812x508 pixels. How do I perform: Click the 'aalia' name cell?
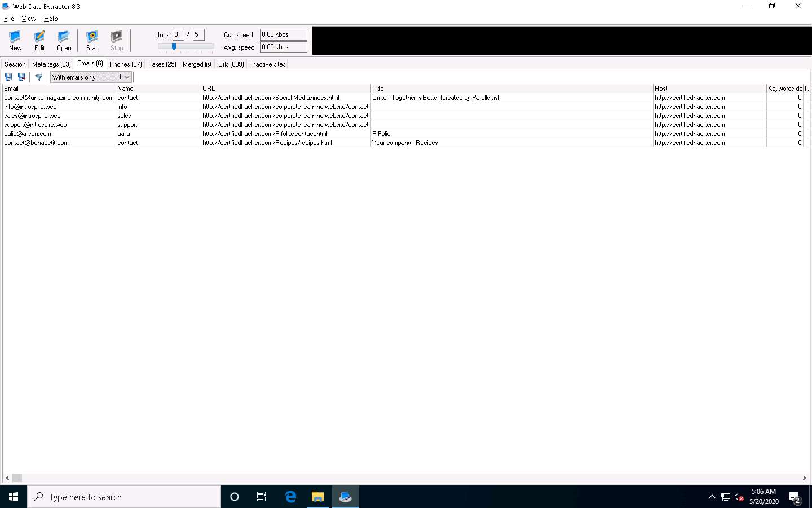158,134
